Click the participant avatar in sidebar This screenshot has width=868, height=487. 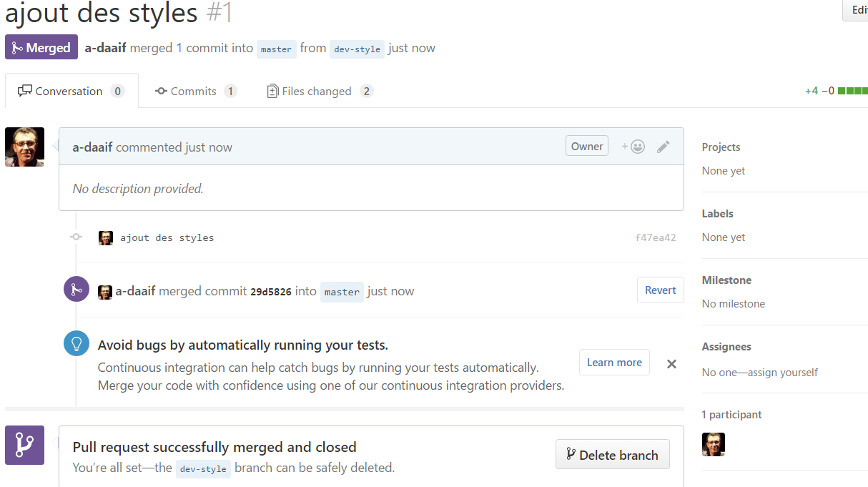click(x=713, y=444)
